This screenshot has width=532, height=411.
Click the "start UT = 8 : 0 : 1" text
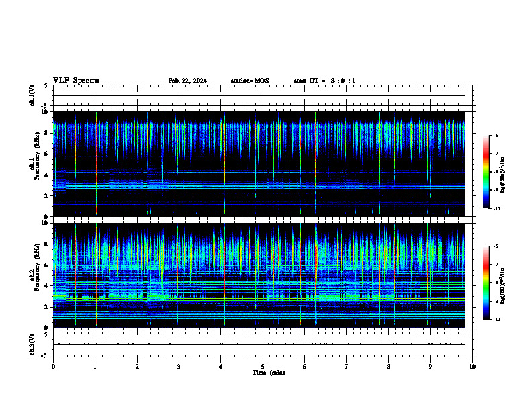pyautogui.click(x=324, y=81)
